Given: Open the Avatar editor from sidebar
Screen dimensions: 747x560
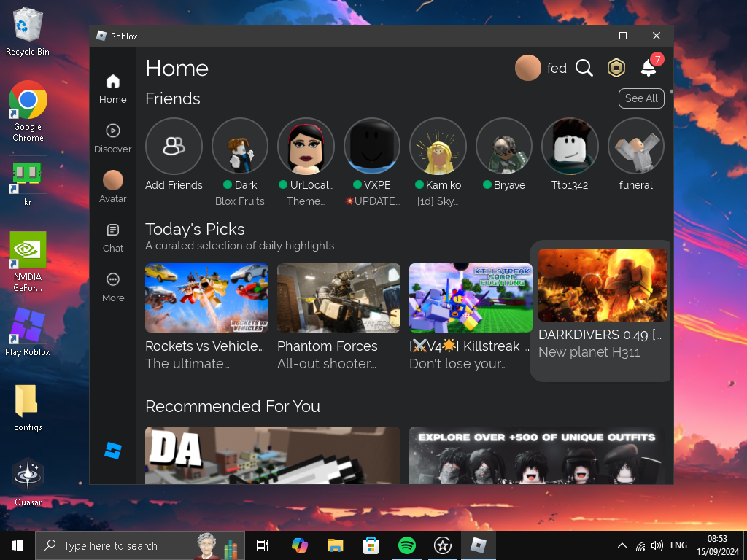Looking at the screenshot, I should [113, 187].
